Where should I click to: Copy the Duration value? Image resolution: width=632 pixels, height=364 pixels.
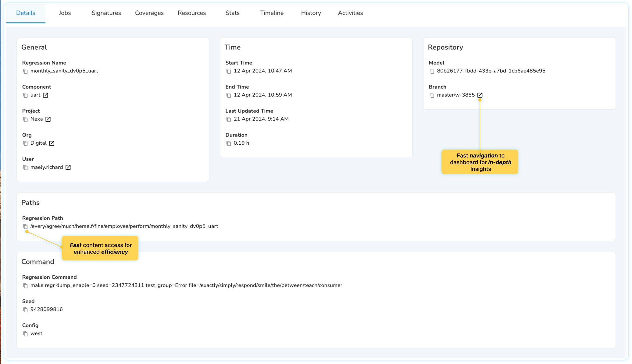pyautogui.click(x=228, y=143)
